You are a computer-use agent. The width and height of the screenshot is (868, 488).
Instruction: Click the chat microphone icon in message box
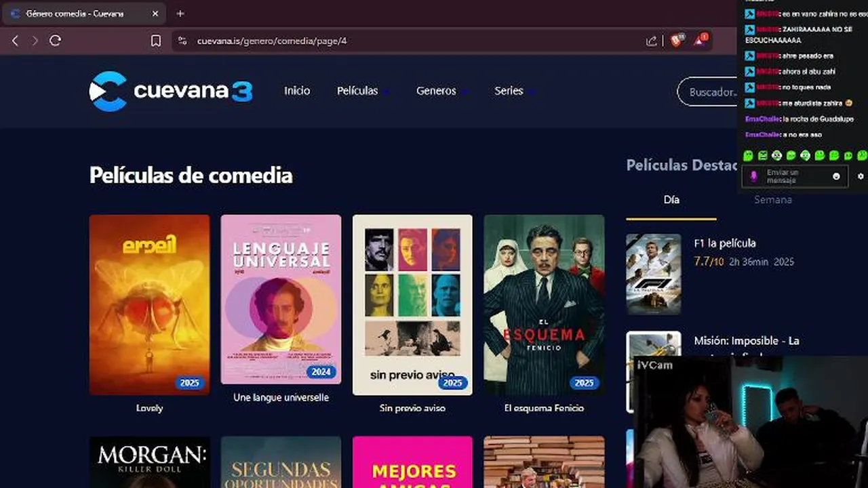click(753, 176)
